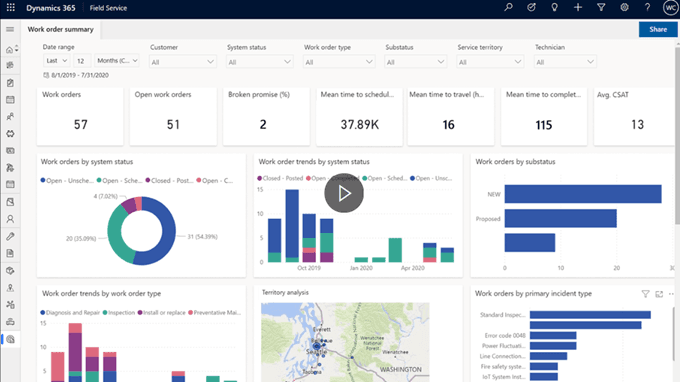Click the Mean time to complete card

click(x=544, y=116)
